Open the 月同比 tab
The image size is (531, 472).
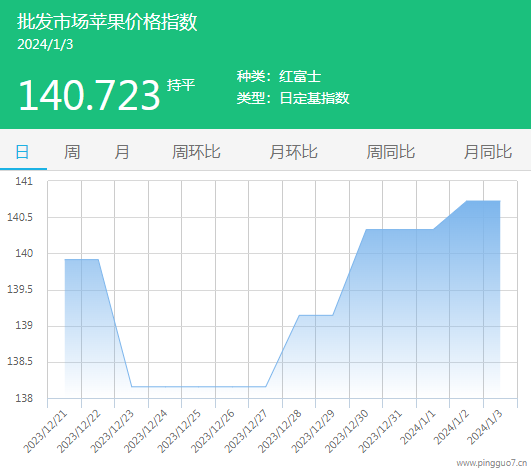pyautogui.click(x=488, y=152)
